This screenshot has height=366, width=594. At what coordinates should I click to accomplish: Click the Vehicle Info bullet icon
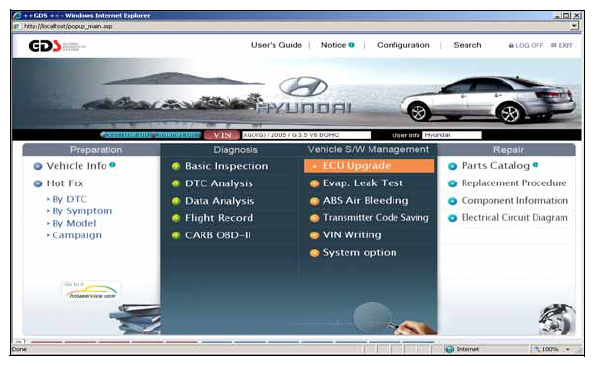point(38,166)
